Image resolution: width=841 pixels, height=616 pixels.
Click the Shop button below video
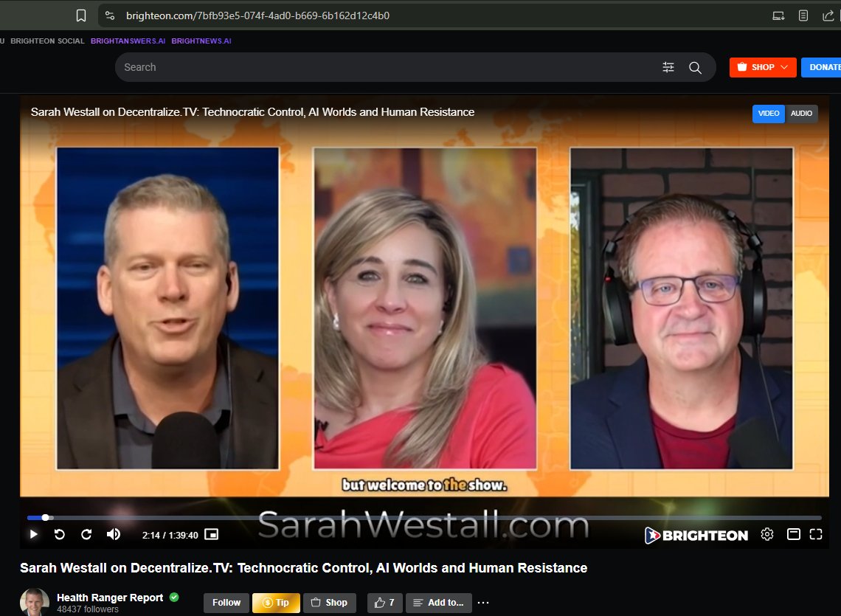329,603
